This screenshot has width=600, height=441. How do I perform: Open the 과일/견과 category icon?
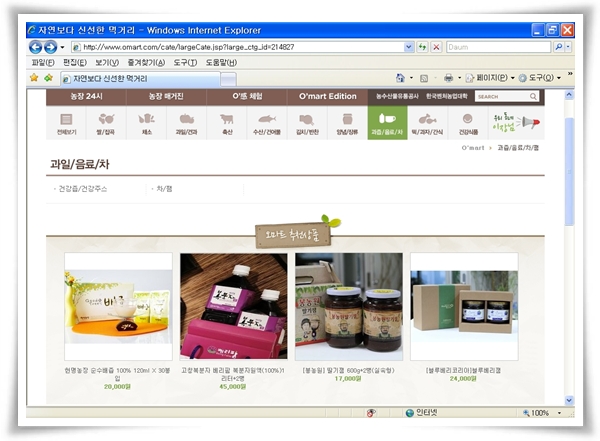click(x=186, y=124)
